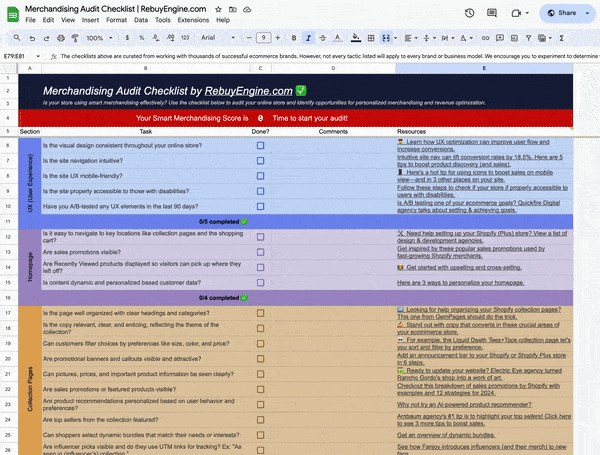
Task: Click the Share button
Action: coord(563,13)
